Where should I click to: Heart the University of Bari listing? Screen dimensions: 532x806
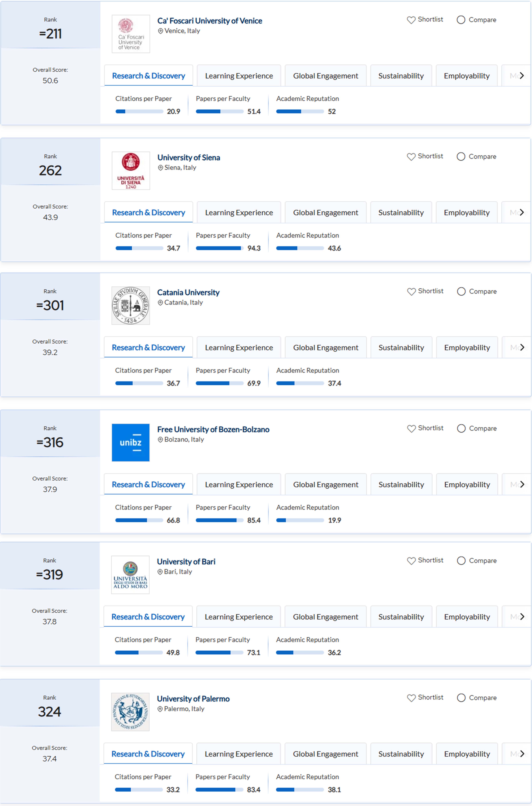(411, 561)
